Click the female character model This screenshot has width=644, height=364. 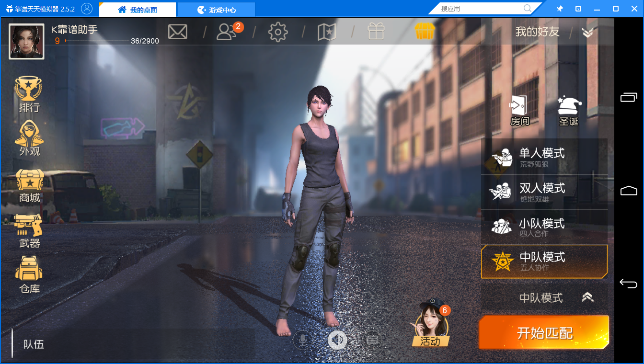pos(316,211)
